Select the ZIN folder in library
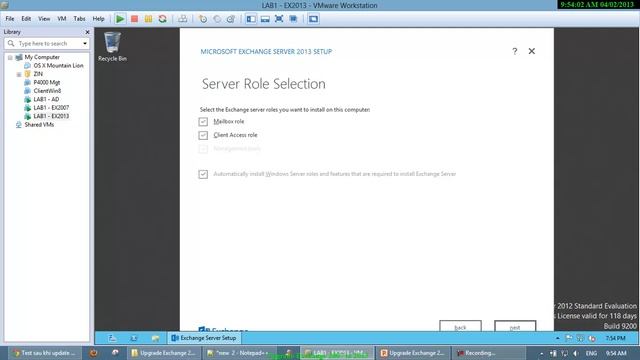 coord(38,74)
